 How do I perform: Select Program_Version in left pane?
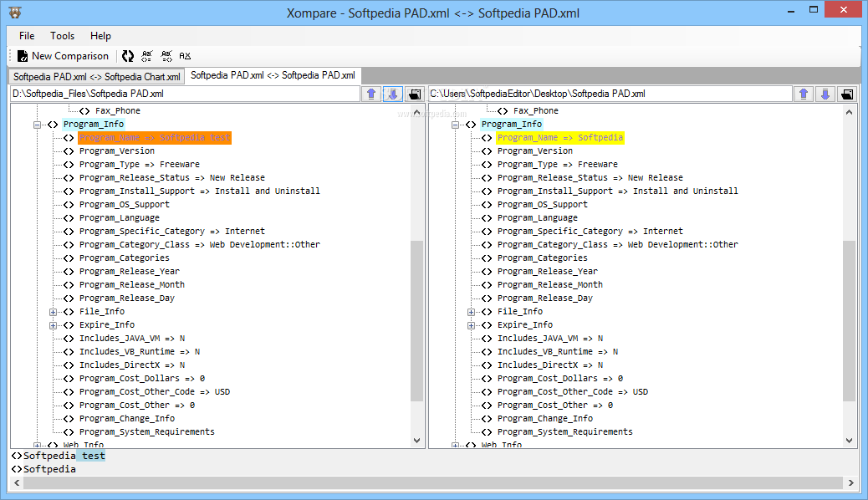(x=117, y=151)
